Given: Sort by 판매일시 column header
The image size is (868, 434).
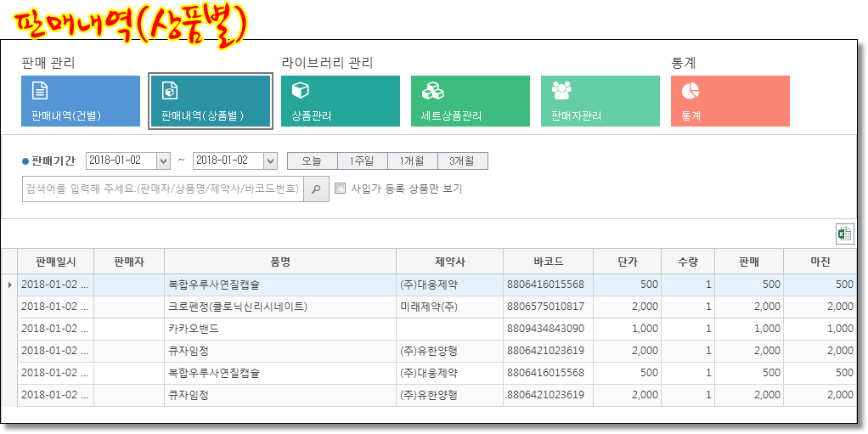Looking at the screenshot, I should (55, 262).
